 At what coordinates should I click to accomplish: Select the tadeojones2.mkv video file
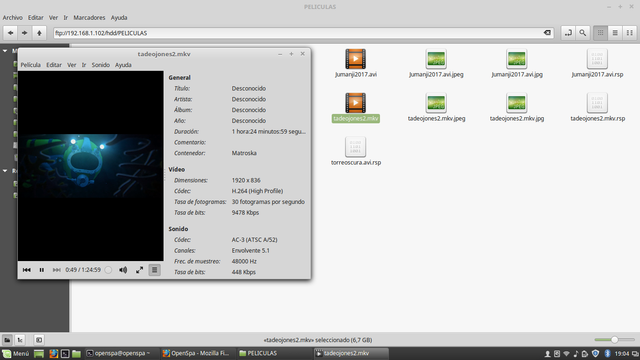356,107
